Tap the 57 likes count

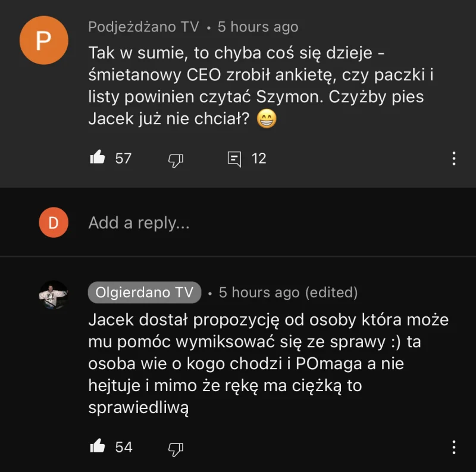point(123,158)
